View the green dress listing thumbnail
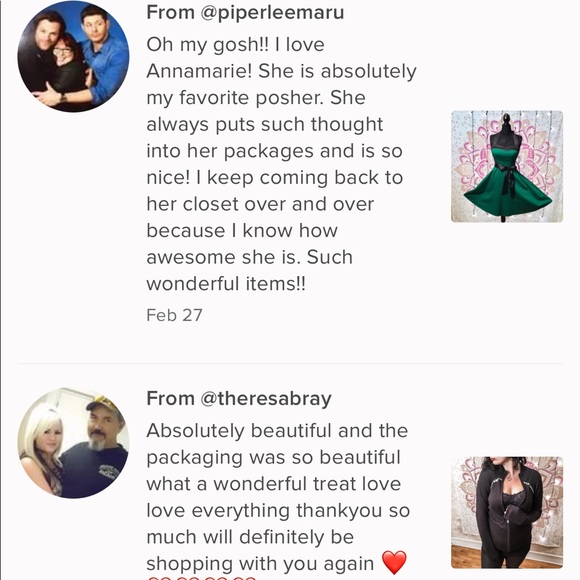This screenshot has width=580, height=580. coord(507,166)
